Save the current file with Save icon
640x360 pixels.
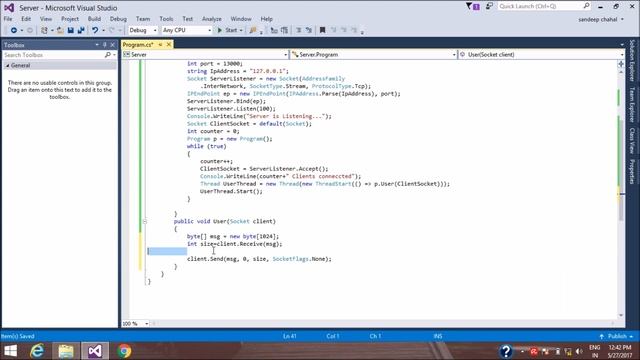click(x=71, y=30)
